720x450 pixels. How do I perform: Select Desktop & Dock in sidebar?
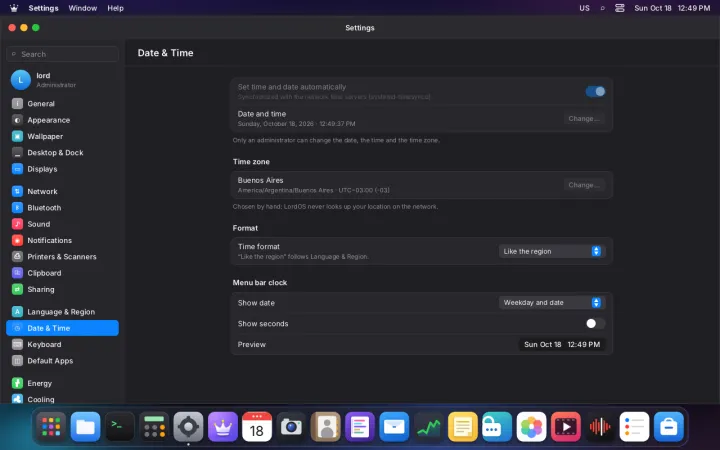point(62,153)
